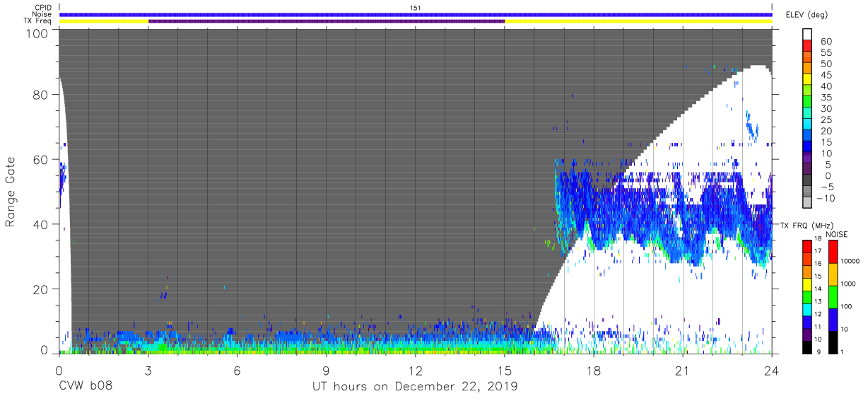This screenshot has height=401, width=868.
Task: Click the '24' hour x-axis tick label
Action: (772, 371)
